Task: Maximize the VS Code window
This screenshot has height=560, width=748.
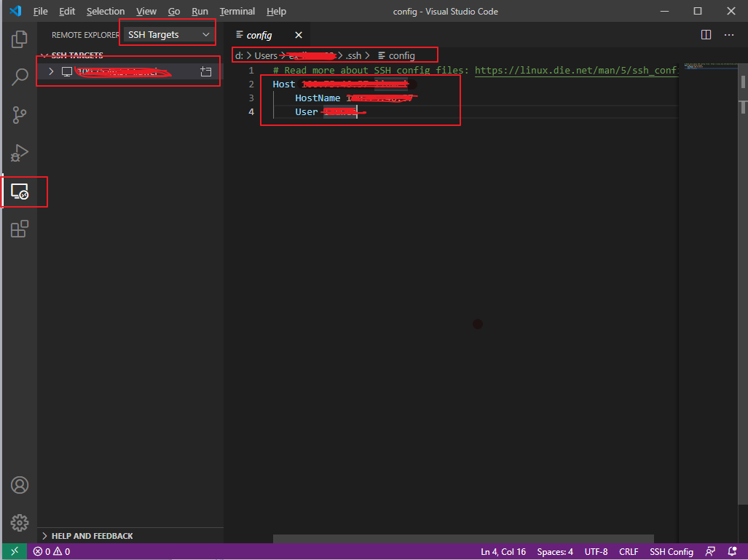Action: (x=698, y=11)
